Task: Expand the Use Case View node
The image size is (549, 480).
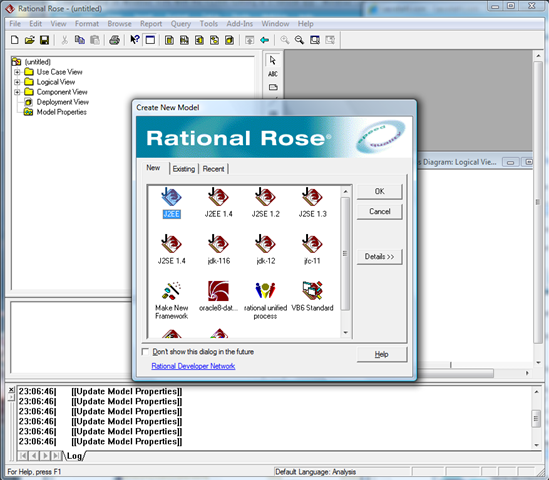Action: coord(17,72)
